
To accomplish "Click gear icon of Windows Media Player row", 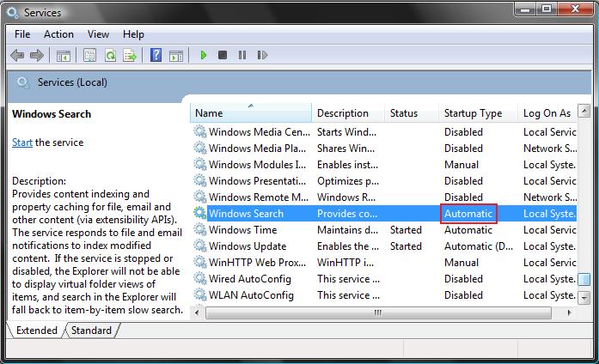I will (x=199, y=148).
